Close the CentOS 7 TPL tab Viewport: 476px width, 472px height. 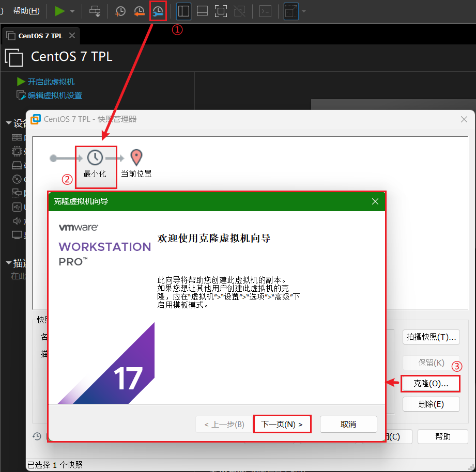pyautogui.click(x=72, y=36)
